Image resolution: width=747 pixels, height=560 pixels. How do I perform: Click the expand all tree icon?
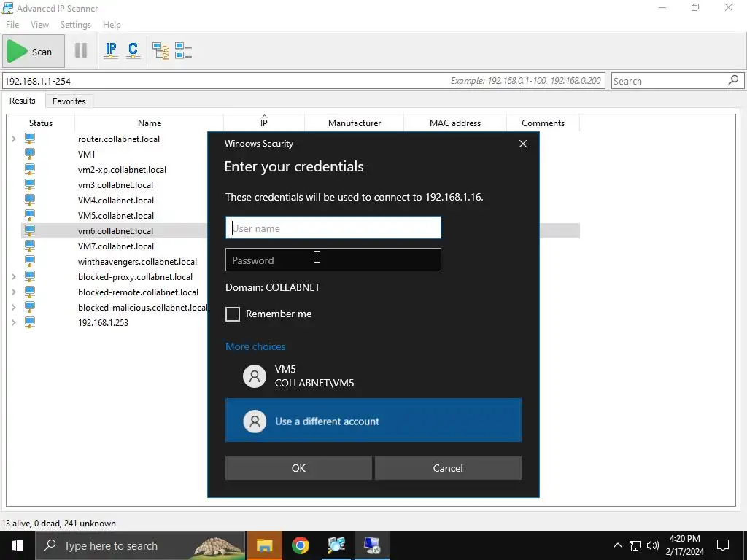point(160,50)
